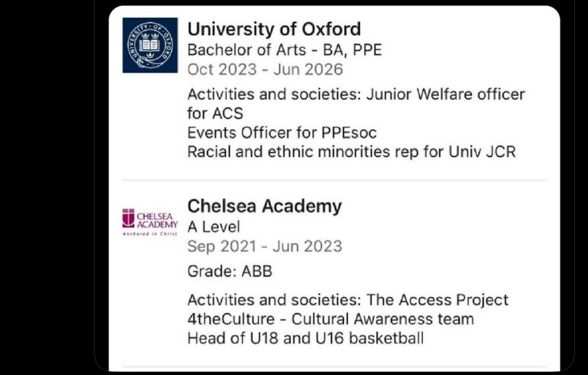Click the Anchored in Christ tagline

[150, 233]
